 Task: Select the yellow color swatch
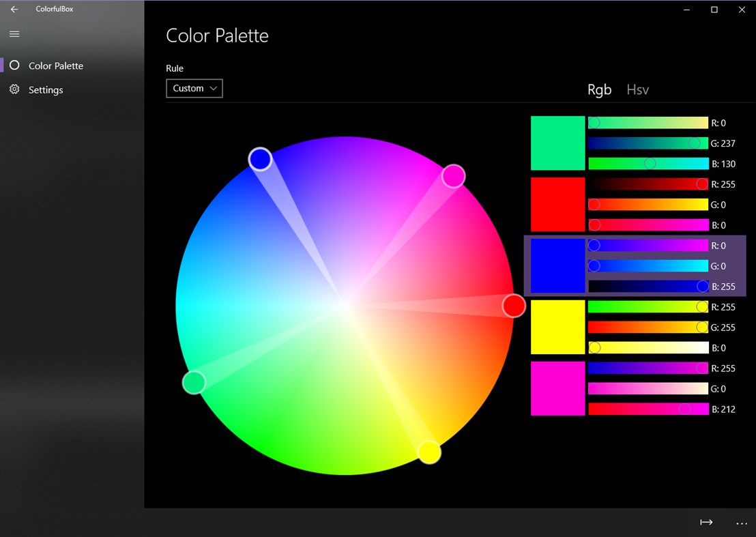557,327
